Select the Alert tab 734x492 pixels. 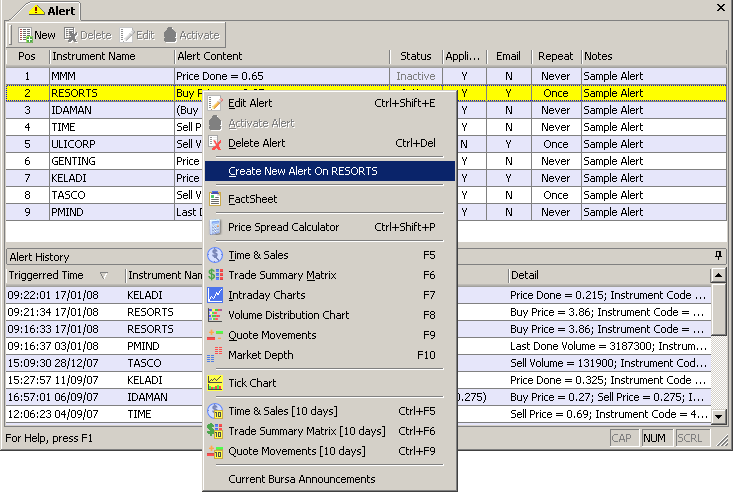pyautogui.click(x=45, y=10)
